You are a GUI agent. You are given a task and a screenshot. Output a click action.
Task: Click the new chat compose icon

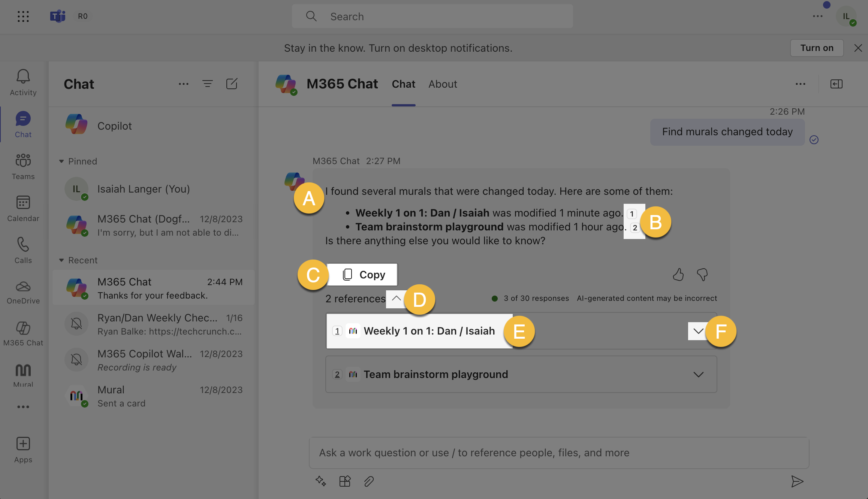[232, 84]
